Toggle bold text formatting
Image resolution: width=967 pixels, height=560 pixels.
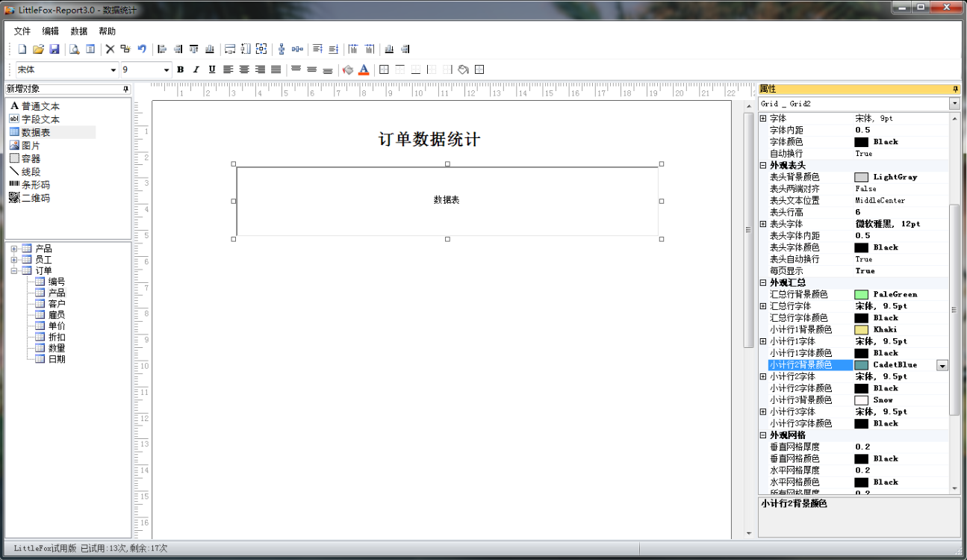[x=180, y=69]
